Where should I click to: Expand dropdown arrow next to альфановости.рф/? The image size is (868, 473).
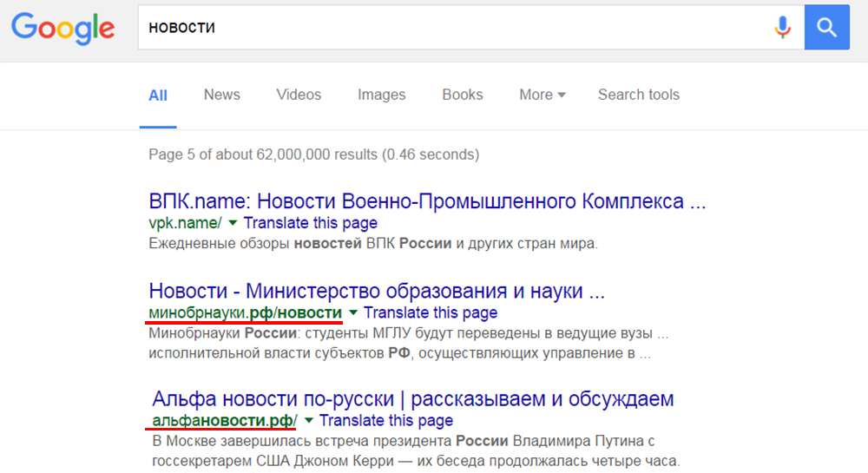pos(308,420)
